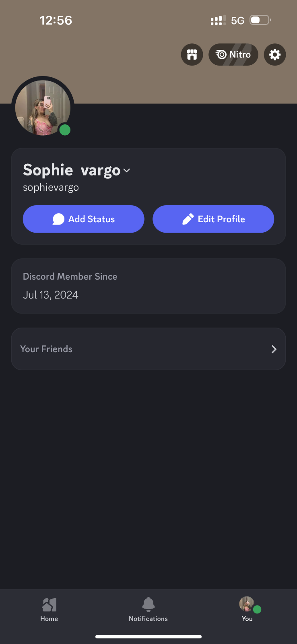Tap the Nitro button label
Image resolution: width=297 pixels, height=644 pixels.
click(240, 54)
